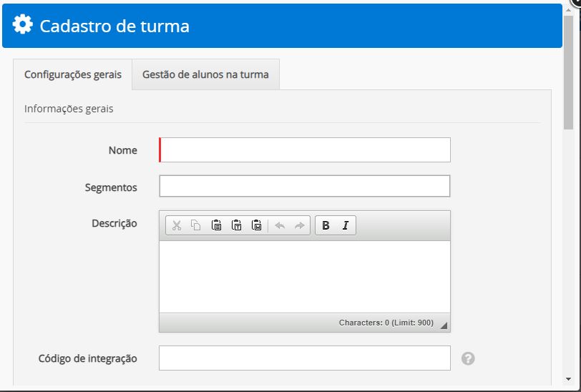581x392 pixels.
Task: Click the Copy icon in editor toolbar
Action: tap(196, 225)
